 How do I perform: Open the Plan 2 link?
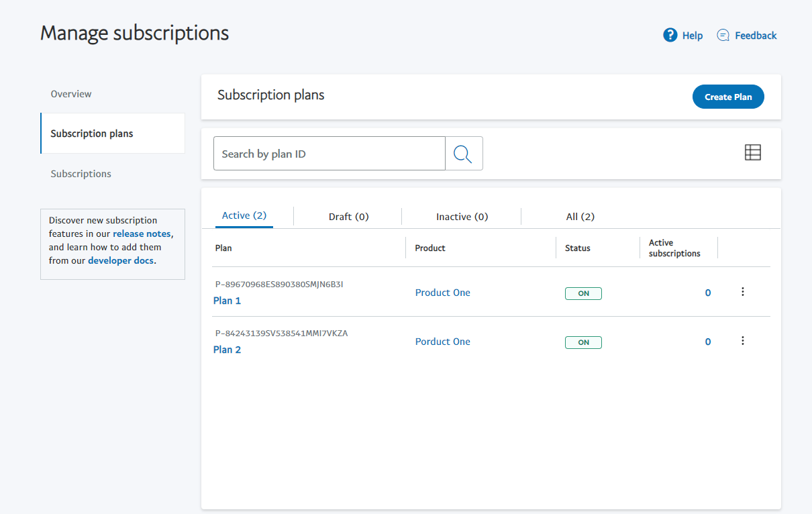(x=227, y=350)
